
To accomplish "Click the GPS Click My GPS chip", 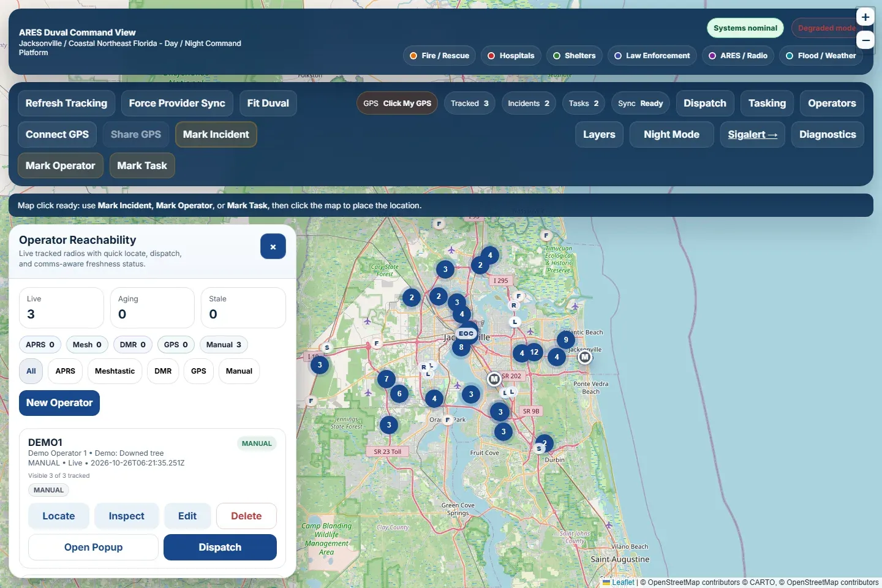I will (x=397, y=104).
